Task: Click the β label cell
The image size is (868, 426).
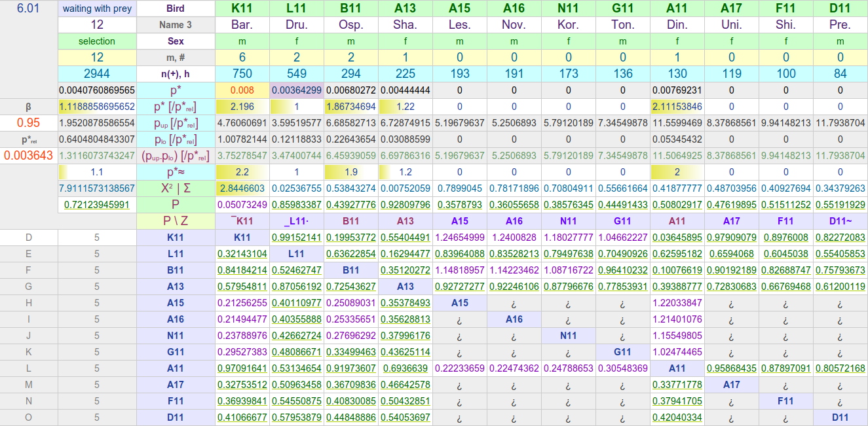Action: pos(29,107)
